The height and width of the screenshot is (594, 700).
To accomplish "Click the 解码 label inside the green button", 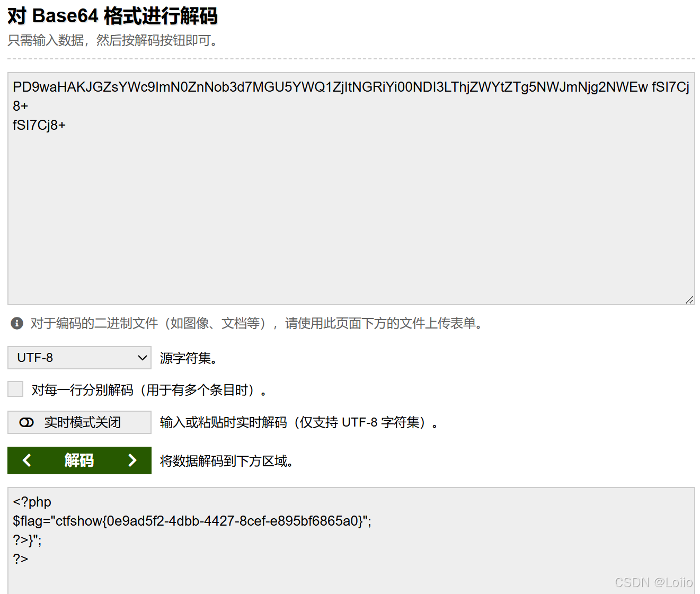I will 78,460.
